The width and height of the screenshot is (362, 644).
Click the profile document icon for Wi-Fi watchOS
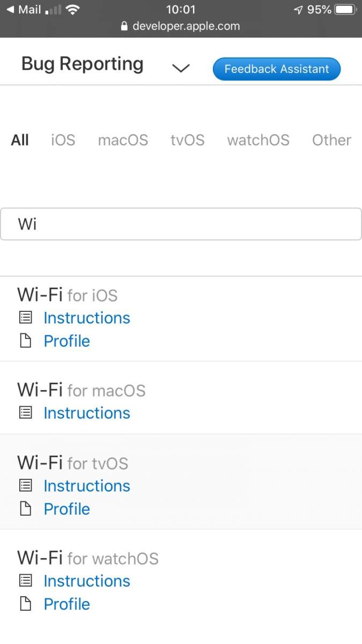[26, 604]
